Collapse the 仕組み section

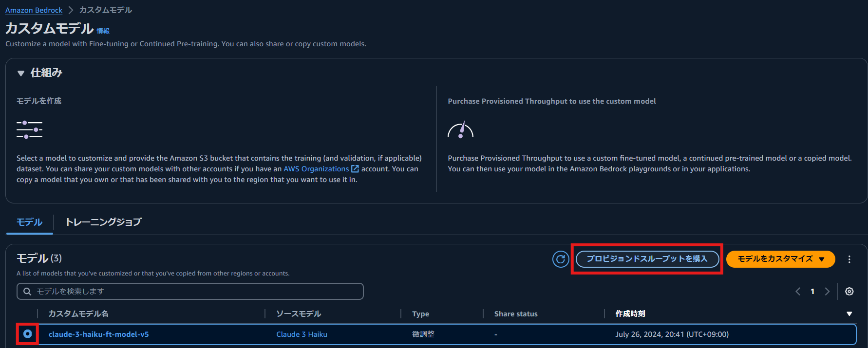(x=21, y=73)
